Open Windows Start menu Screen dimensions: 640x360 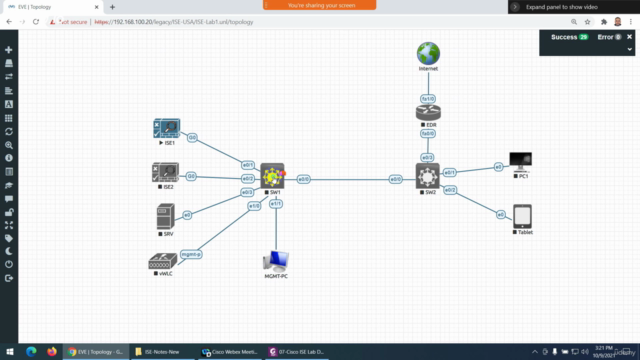coord(10,351)
